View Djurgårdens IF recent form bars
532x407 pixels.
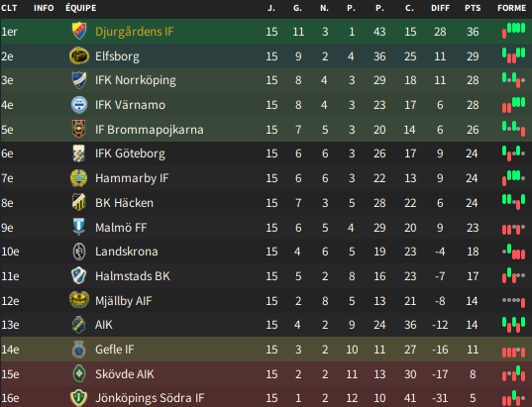pyautogui.click(x=514, y=30)
